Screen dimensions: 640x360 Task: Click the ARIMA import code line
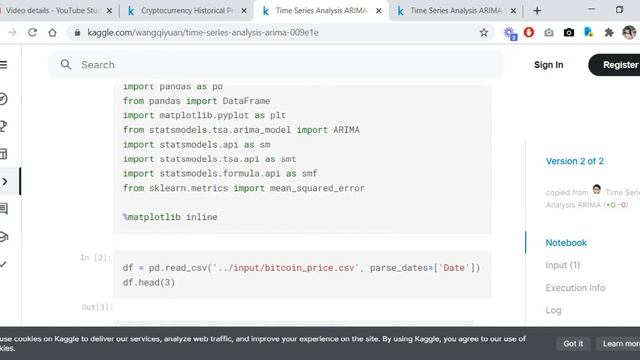[x=241, y=130]
